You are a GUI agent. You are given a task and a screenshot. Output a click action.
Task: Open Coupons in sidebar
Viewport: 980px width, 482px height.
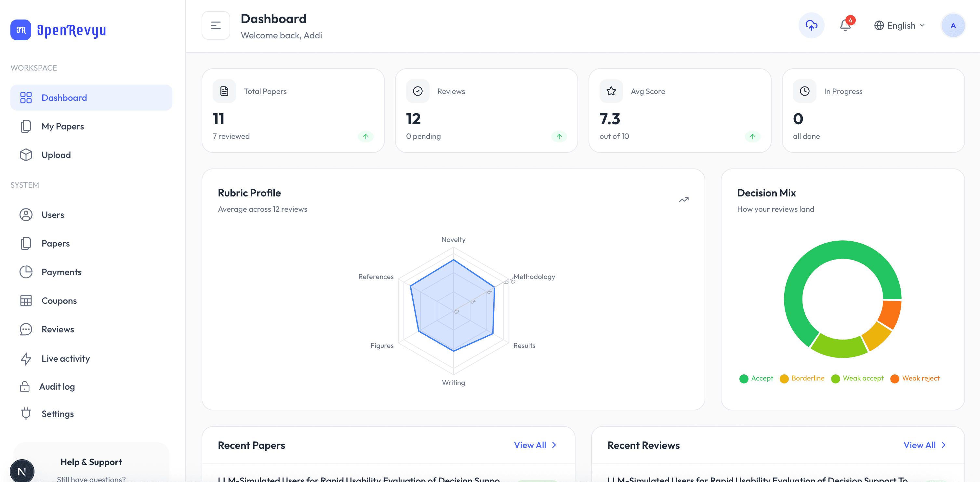pos(91,301)
